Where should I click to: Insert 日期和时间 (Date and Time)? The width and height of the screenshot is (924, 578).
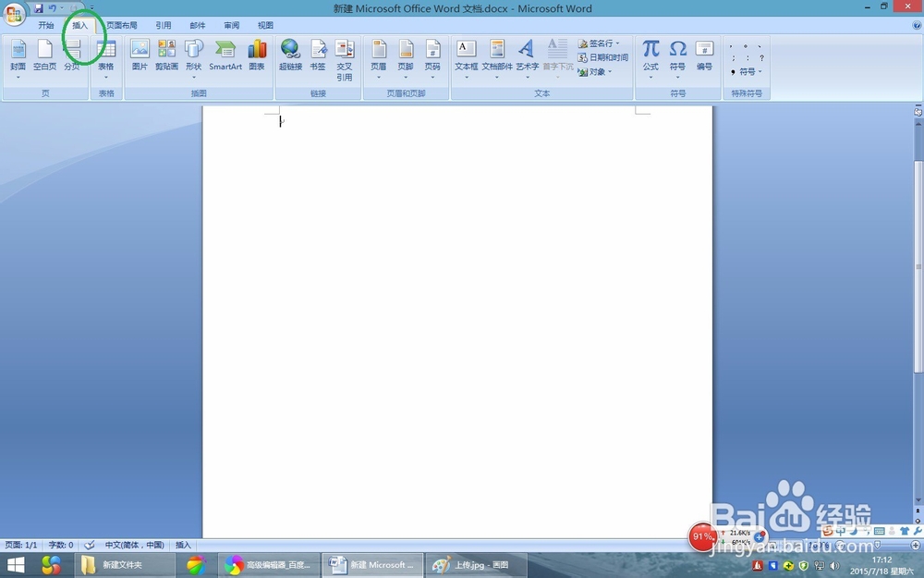pyautogui.click(x=602, y=57)
